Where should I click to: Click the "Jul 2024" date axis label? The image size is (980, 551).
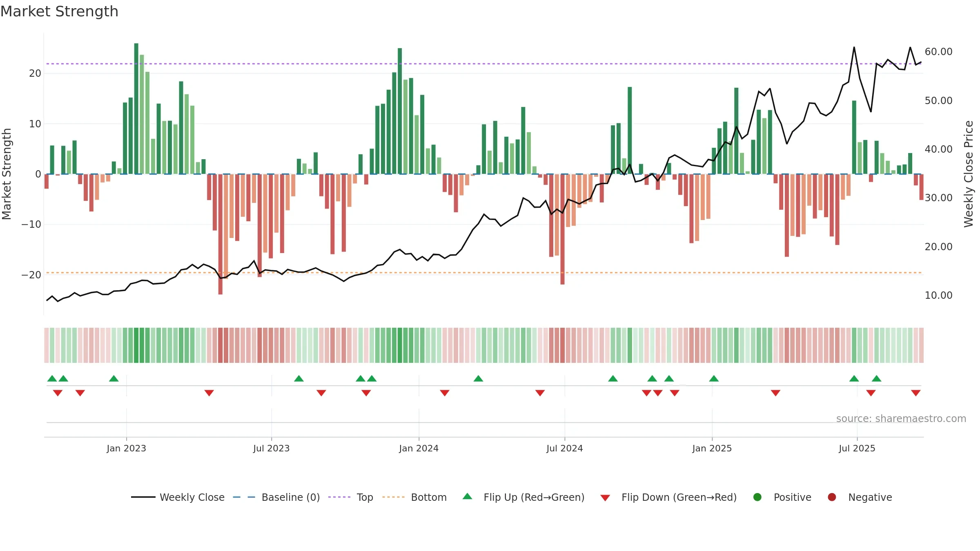click(564, 448)
